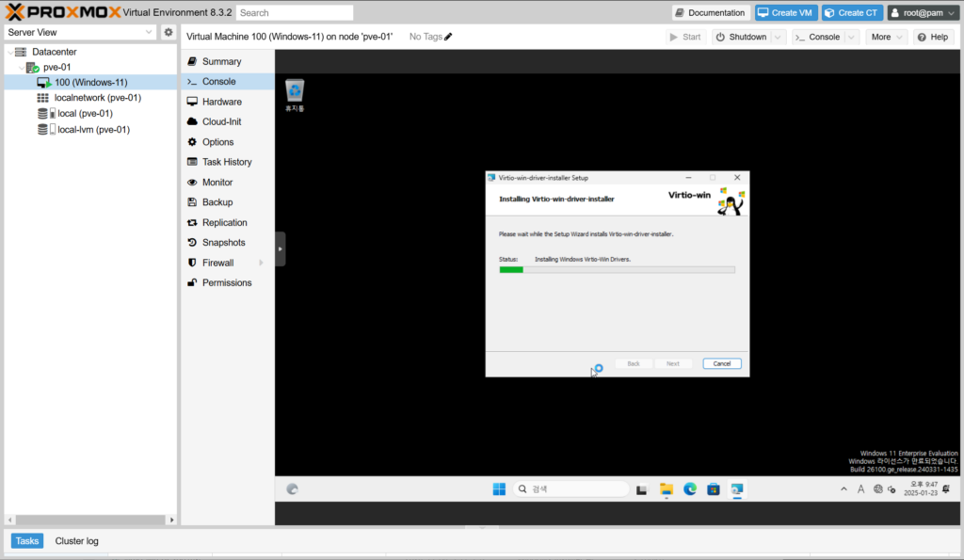Go to the Snapshots section

tap(223, 243)
